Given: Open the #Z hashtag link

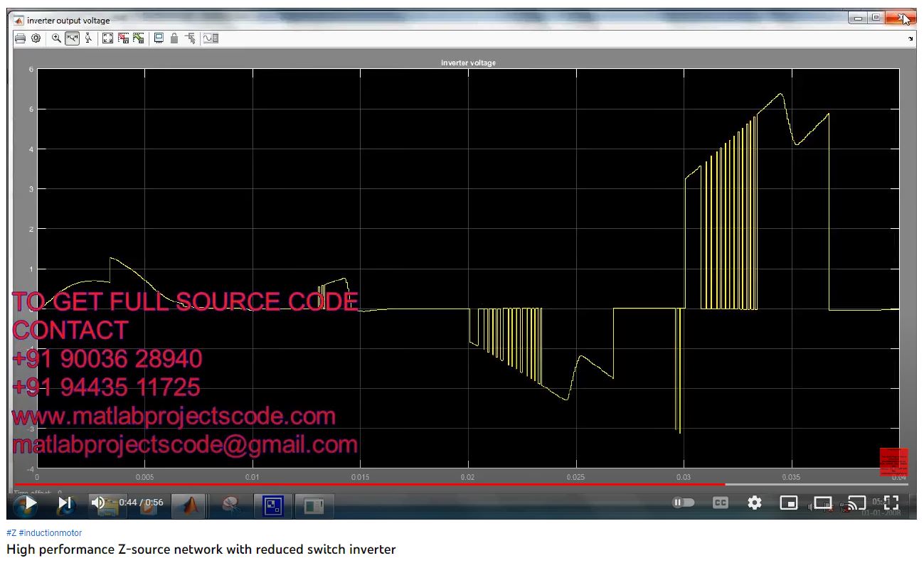Looking at the screenshot, I should click(x=11, y=533).
